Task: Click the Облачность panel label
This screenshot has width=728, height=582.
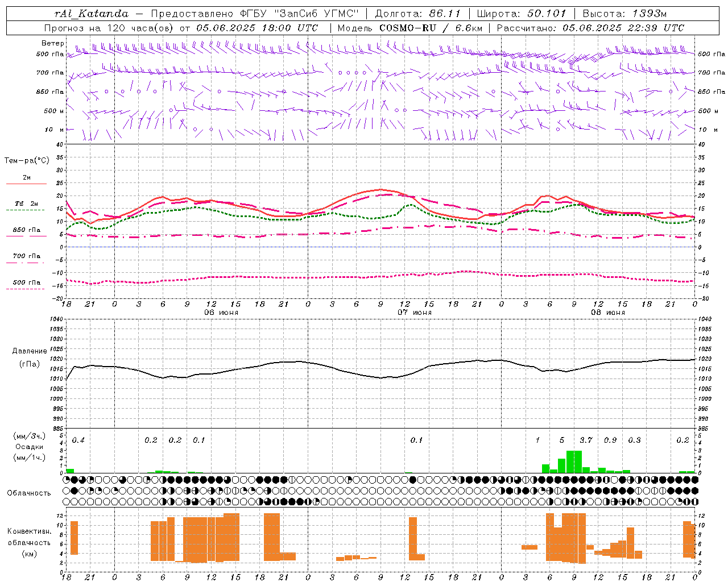Action: pos(29,493)
